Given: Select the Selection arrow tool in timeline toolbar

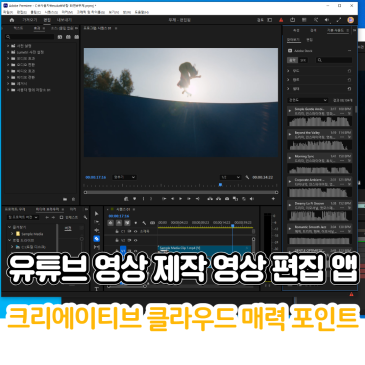Looking at the screenshot, I should pyautogui.click(x=97, y=214).
